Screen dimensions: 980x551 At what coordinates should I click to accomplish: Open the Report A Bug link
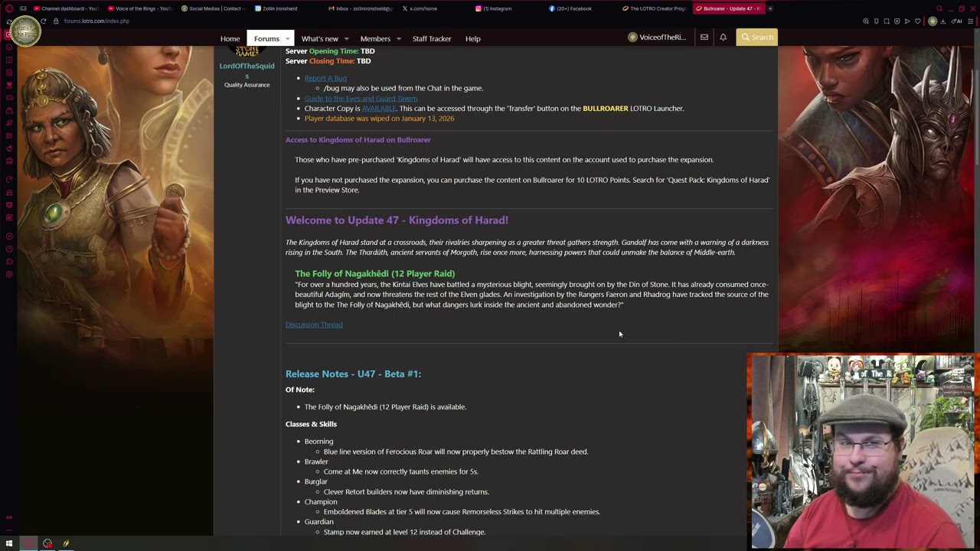click(325, 78)
